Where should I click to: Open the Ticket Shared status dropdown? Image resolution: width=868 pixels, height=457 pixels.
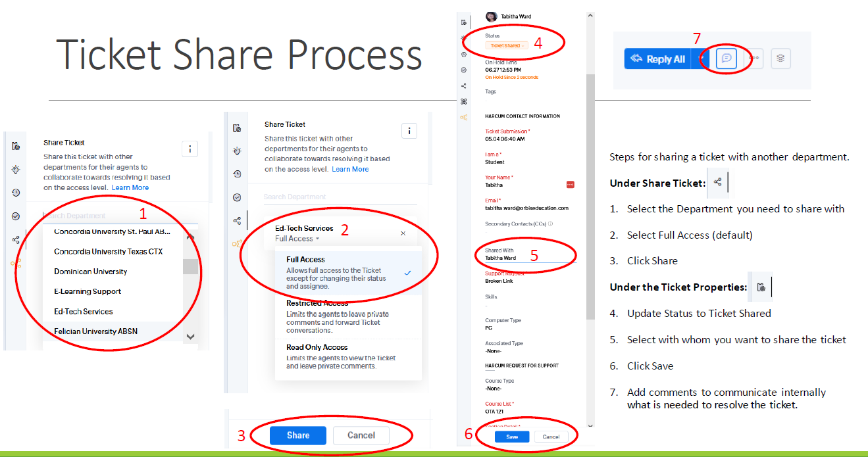tap(506, 45)
